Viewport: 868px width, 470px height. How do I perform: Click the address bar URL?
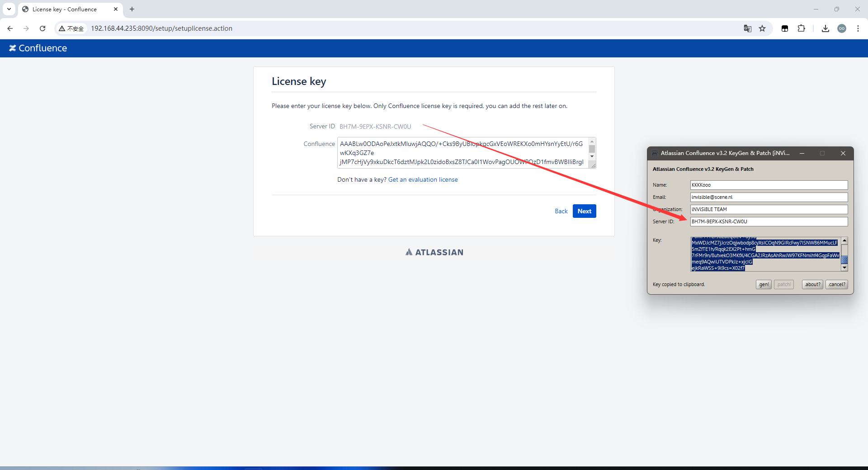coord(161,28)
